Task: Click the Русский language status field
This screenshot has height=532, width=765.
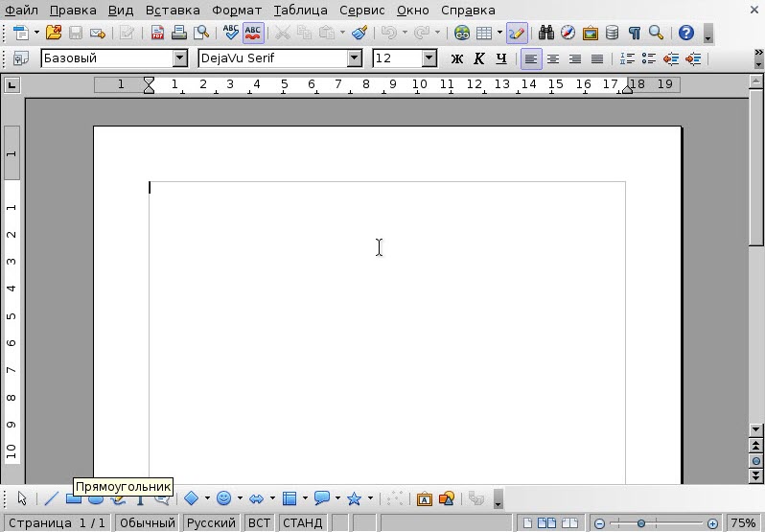Action: click(211, 523)
